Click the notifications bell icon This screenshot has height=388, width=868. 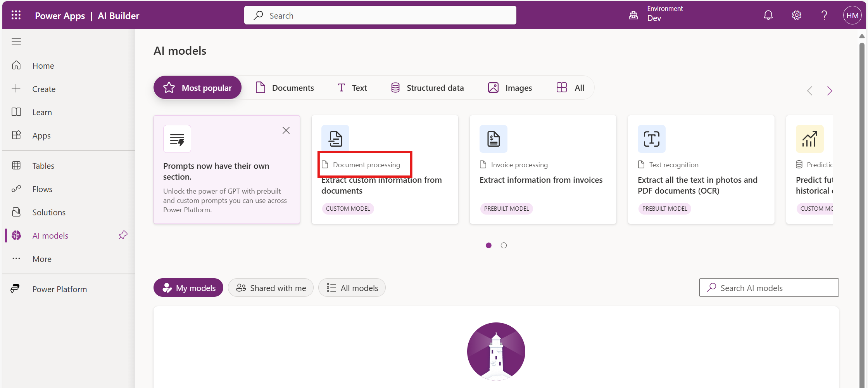tap(768, 15)
